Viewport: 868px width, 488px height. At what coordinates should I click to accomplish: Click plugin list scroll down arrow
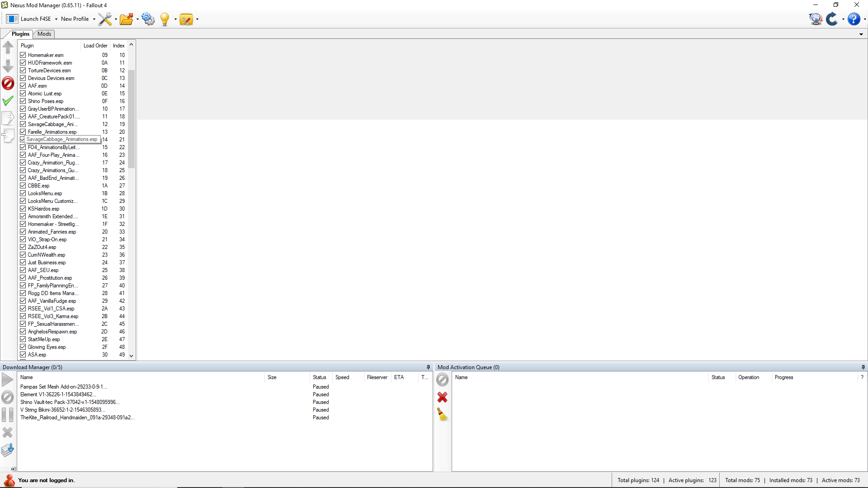click(x=132, y=356)
